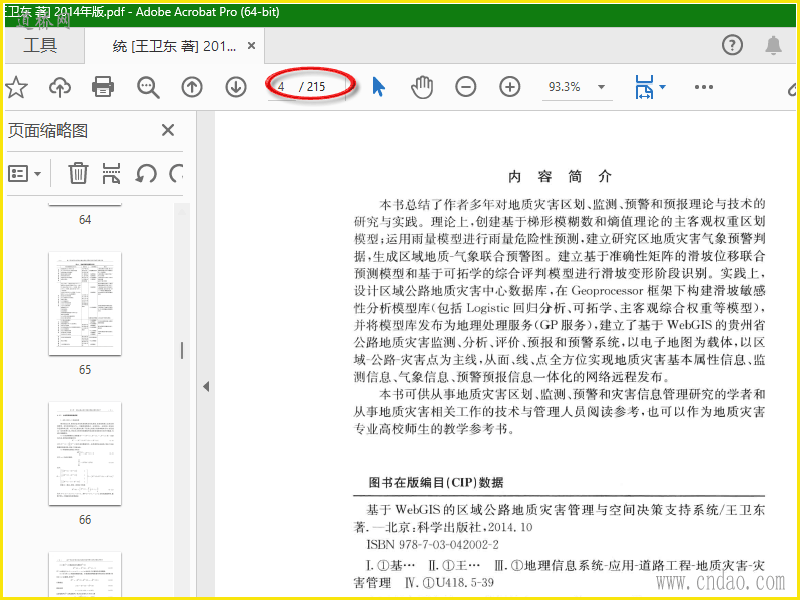Viewport: 800px width, 600px height.
Task: Close the 统 [王卫东 著] document tab
Action: (x=251, y=46)
